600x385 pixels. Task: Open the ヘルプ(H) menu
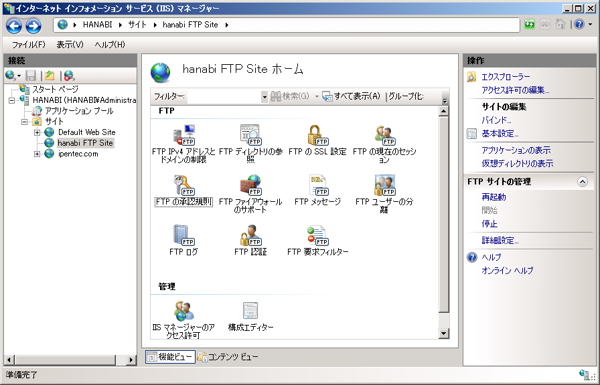[110, 44]
